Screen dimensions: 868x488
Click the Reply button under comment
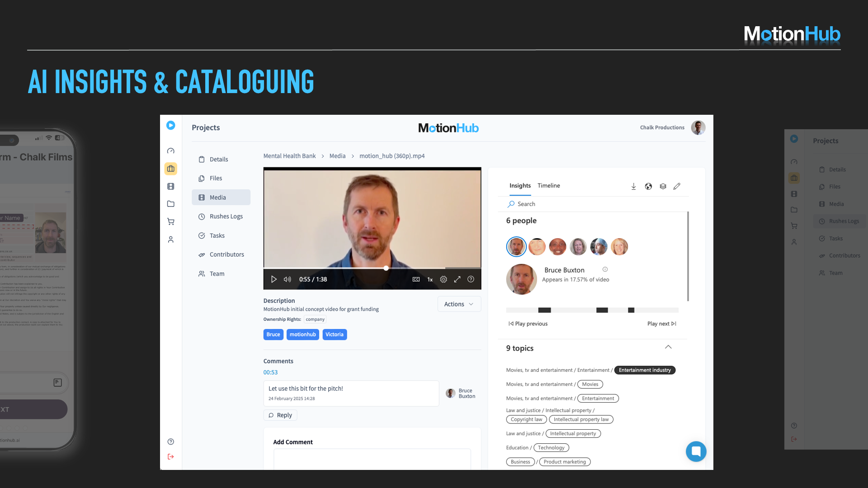click(x=280, y=415)
